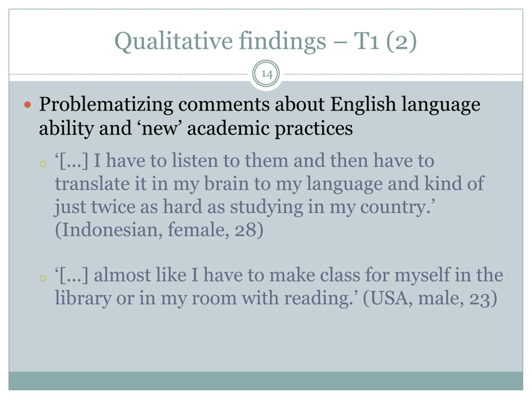Click 'T1 (2)' in the slide title

pyautogui.click(x=385, y=41)
